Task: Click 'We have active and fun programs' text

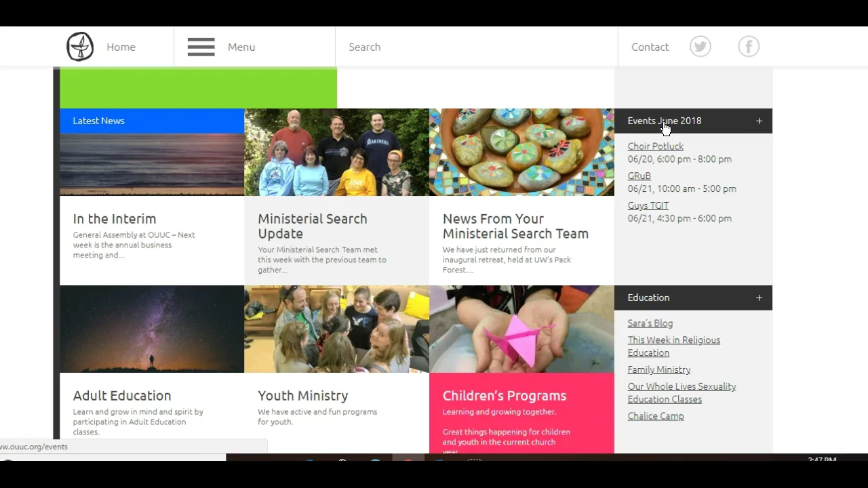Action: click(x=317, y=417)
